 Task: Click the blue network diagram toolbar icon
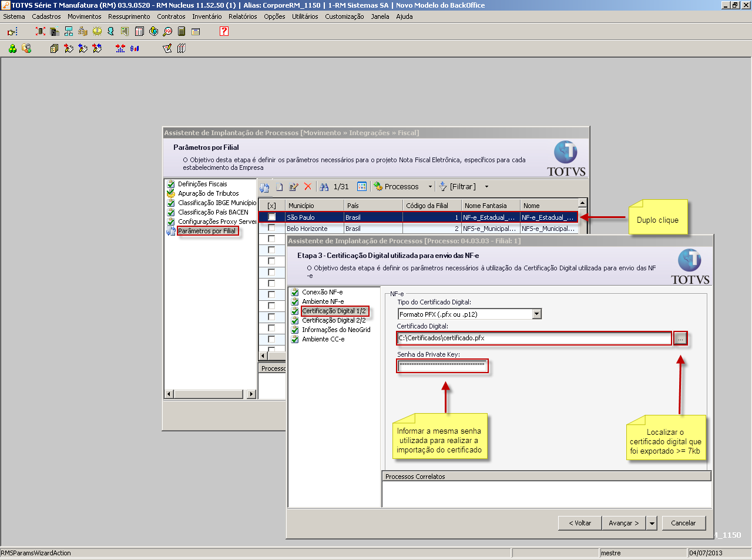[69, 31]
